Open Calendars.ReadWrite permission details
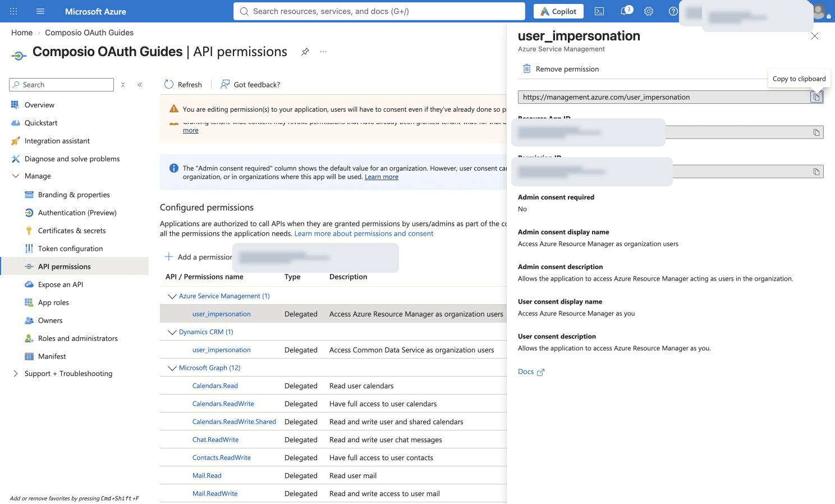835x504 pixels. pos(223,404)
